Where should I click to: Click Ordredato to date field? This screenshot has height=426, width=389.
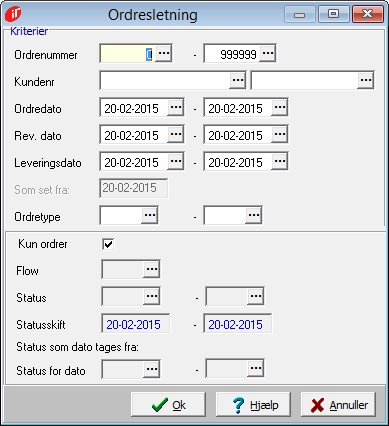(x=238, y=107)
